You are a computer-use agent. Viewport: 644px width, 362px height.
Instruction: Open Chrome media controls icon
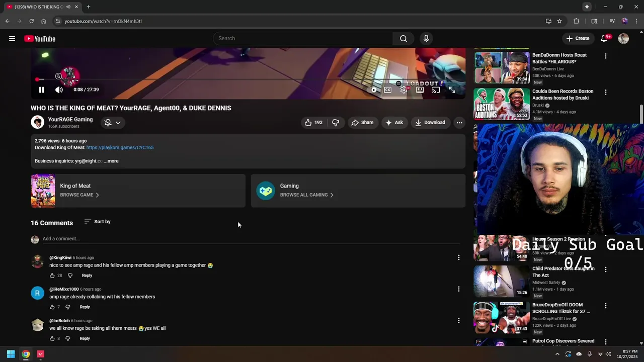[612, 21]
